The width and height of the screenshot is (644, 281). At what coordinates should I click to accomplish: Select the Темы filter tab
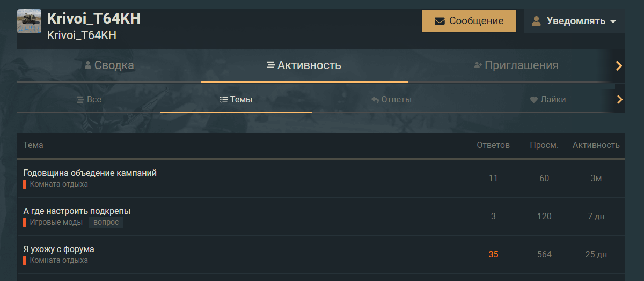(236, 99)
